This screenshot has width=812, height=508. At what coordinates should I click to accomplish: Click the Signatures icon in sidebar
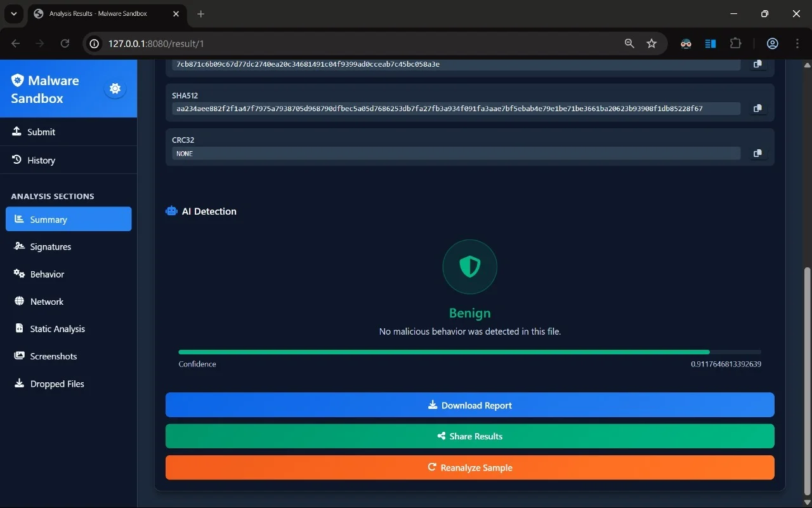point(19,246)
